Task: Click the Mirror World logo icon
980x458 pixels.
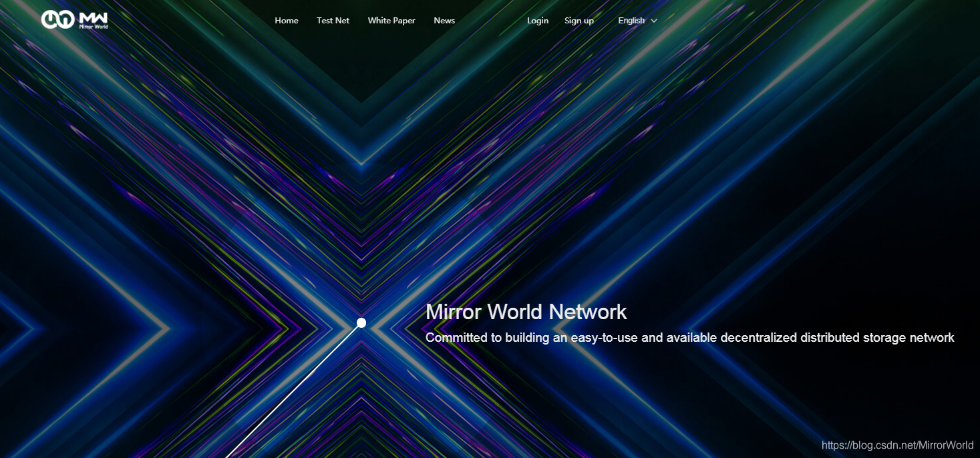Action: pyautogui.click(x=75, y=20)
